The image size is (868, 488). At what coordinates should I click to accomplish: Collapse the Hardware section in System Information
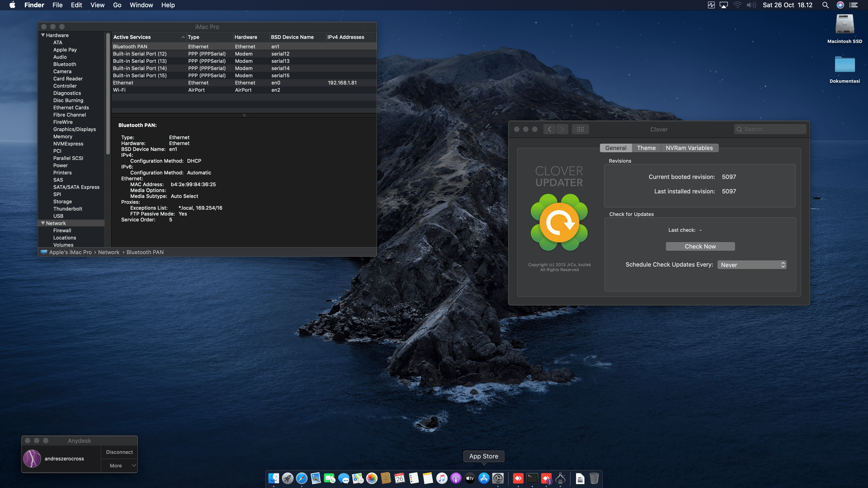click(x=43, y=35)
